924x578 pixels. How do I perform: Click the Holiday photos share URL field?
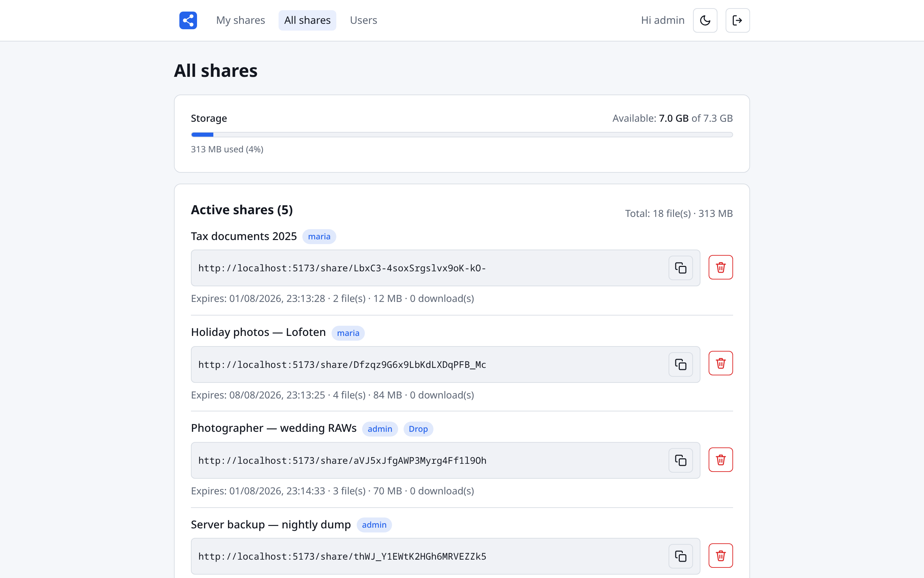coord(445,364)
